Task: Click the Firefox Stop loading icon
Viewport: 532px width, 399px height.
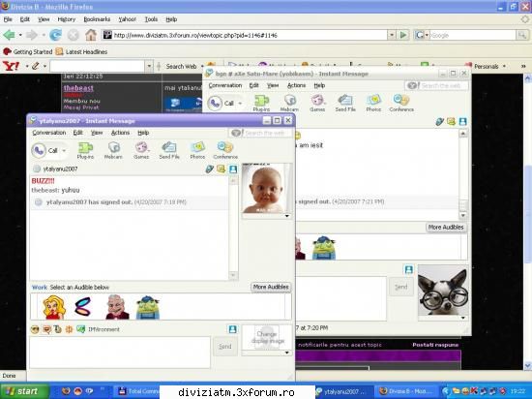Action: [x=73, y=35]
